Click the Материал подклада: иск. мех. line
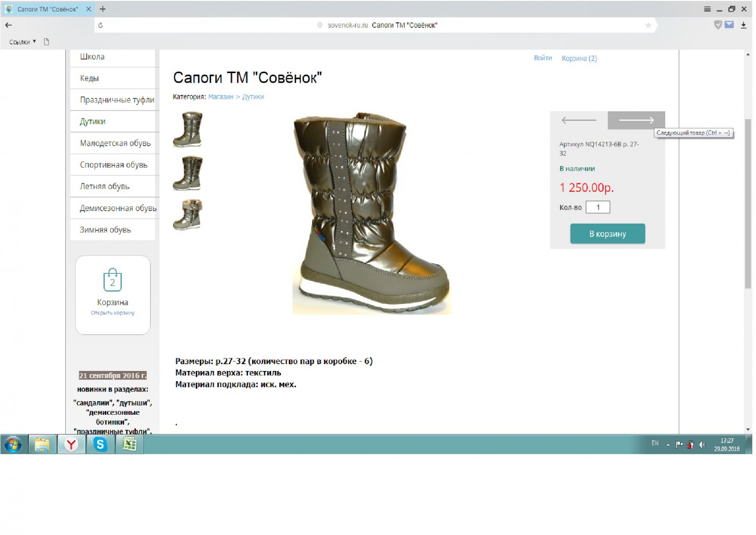 pyautogui.click(x=236, y=385)
